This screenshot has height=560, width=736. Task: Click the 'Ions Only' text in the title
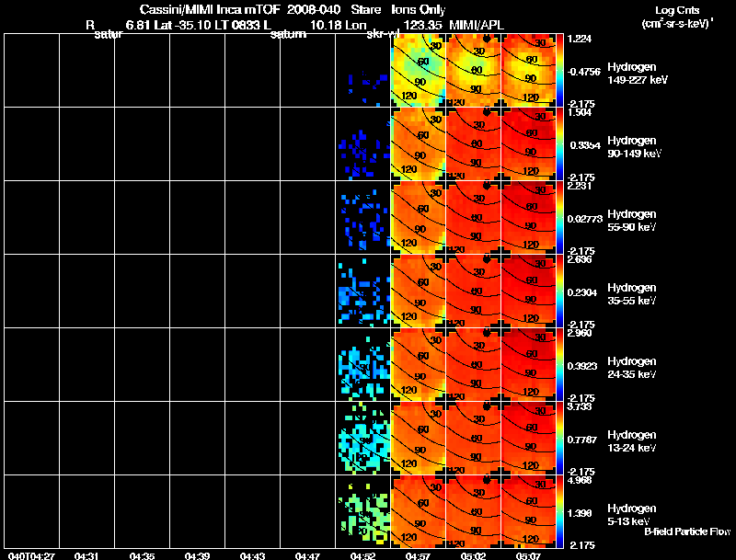pos(419,10)
